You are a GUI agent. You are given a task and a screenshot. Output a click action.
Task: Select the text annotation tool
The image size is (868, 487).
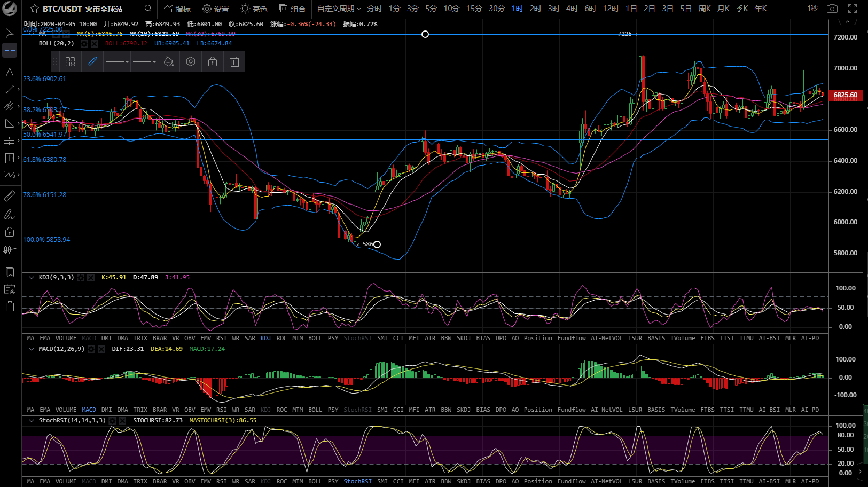click(10, 72)
